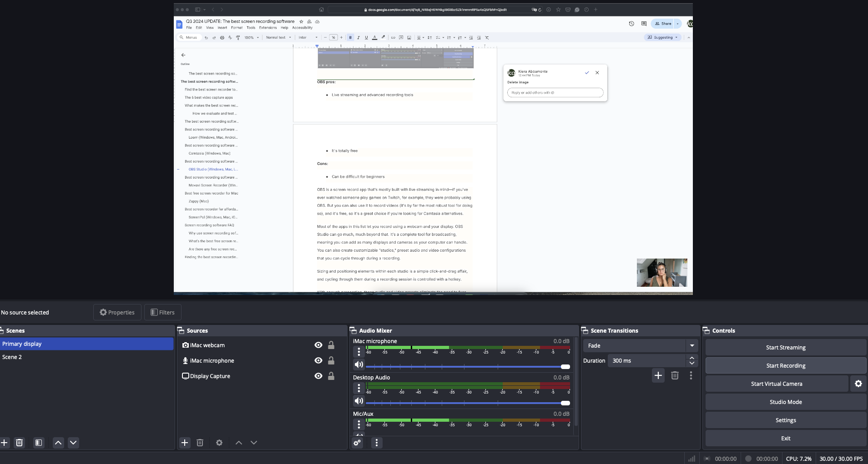
Task: Open Audio Mixer menu three-dot icon at bottom
Action: click(x=377, y=443)
